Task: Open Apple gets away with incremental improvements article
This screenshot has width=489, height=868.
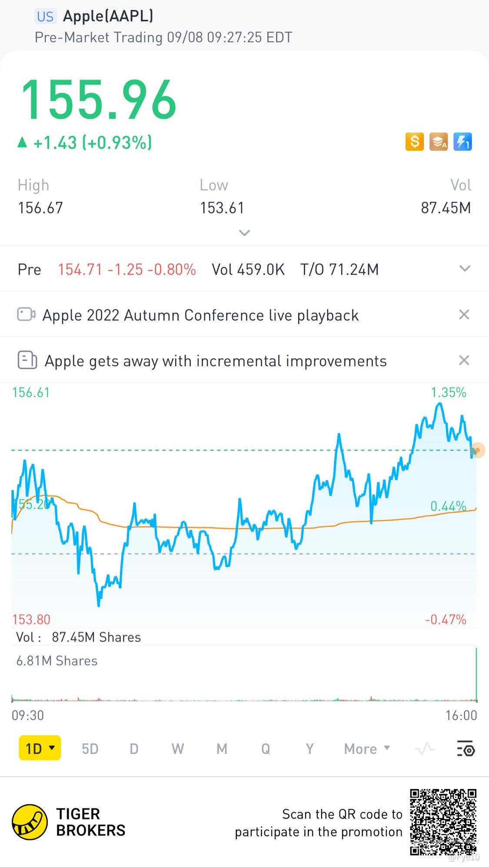Action: point(216,361)
